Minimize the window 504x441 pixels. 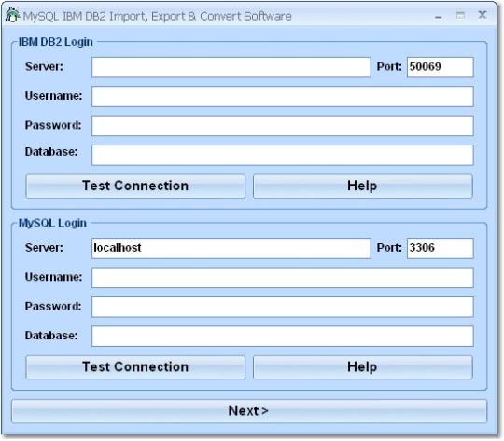pos(438,16)
